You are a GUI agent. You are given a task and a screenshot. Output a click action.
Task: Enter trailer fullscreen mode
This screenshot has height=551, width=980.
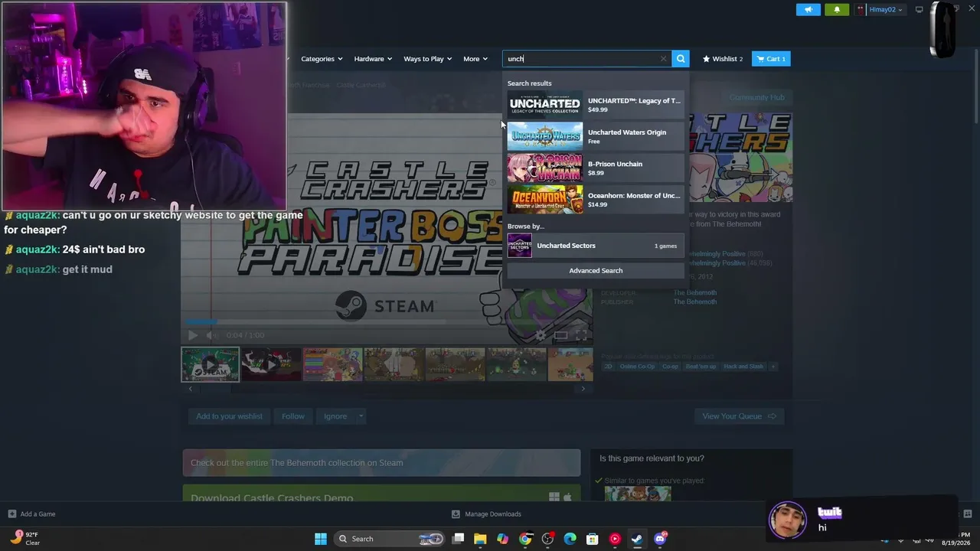point(581,335)
